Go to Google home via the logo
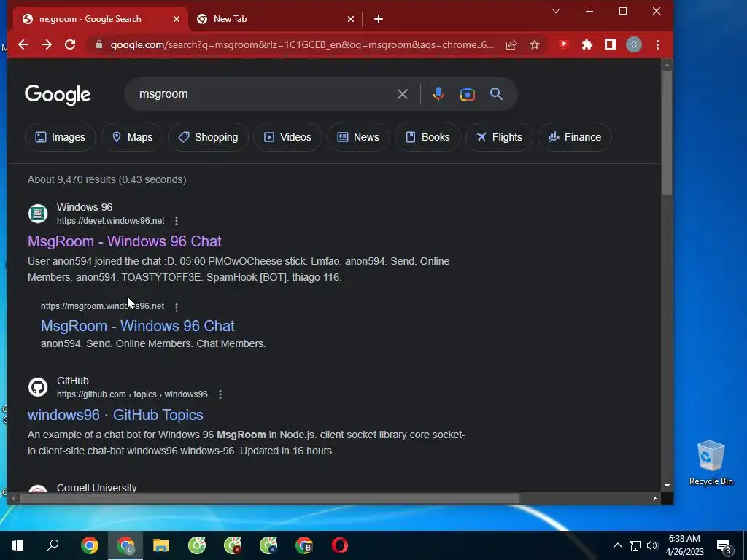The height and width of the screenshot is (560, 747). (58, 95)
